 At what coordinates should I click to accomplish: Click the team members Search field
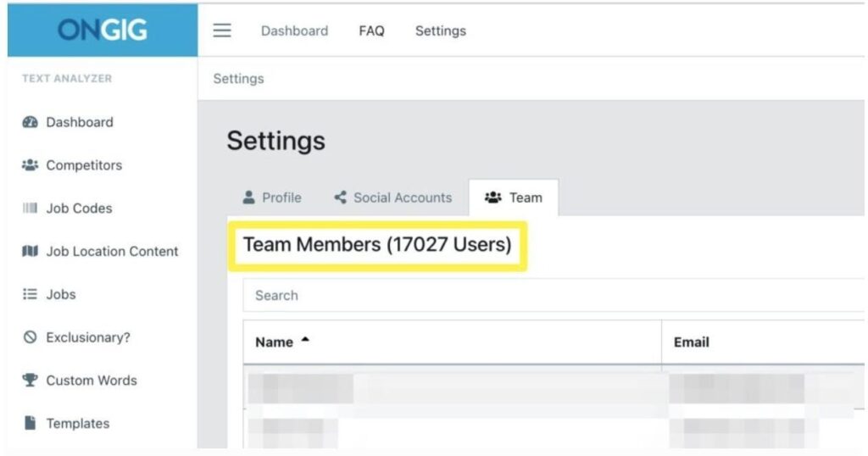pos(551,296)
